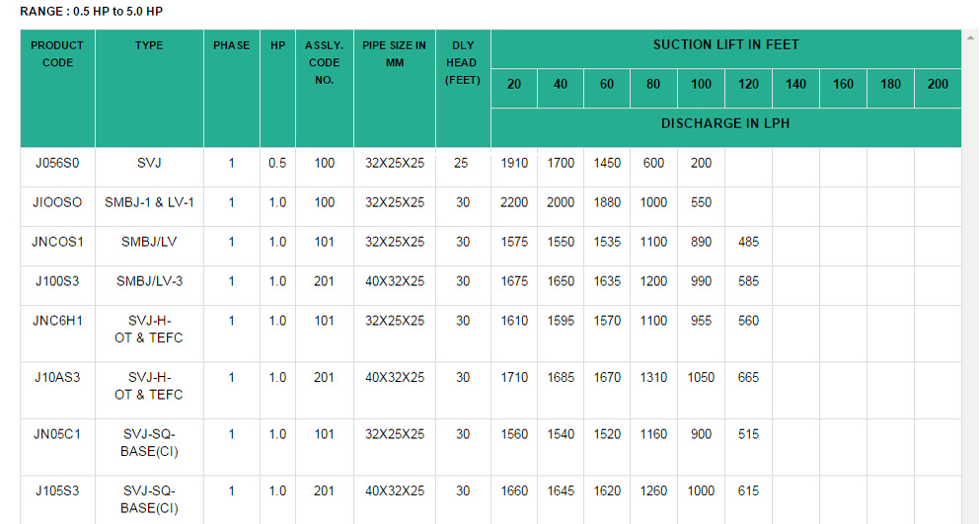Click product code J105S3
This screenshot has width=980, height=524.
57,490
